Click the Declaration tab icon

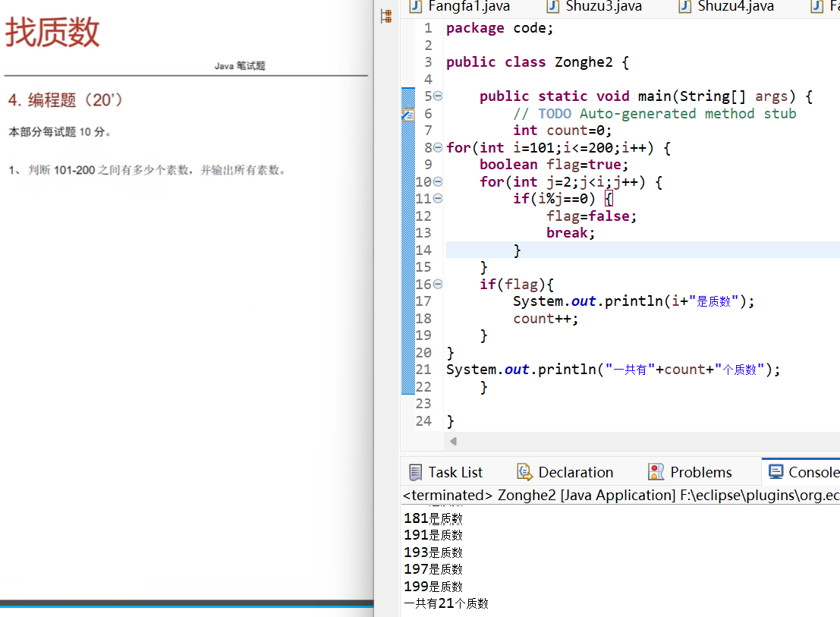click(524, 472)
